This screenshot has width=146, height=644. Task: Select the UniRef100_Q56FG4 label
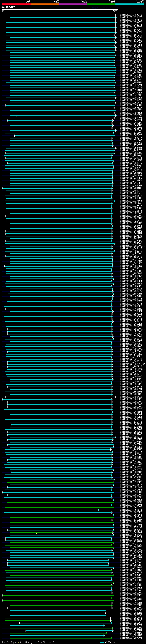(131, 226)
